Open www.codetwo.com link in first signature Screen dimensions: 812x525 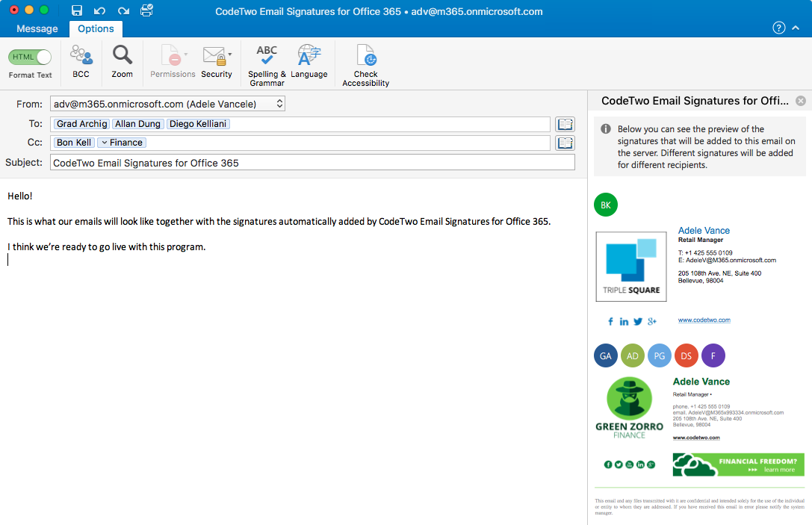tap(704, 320)
